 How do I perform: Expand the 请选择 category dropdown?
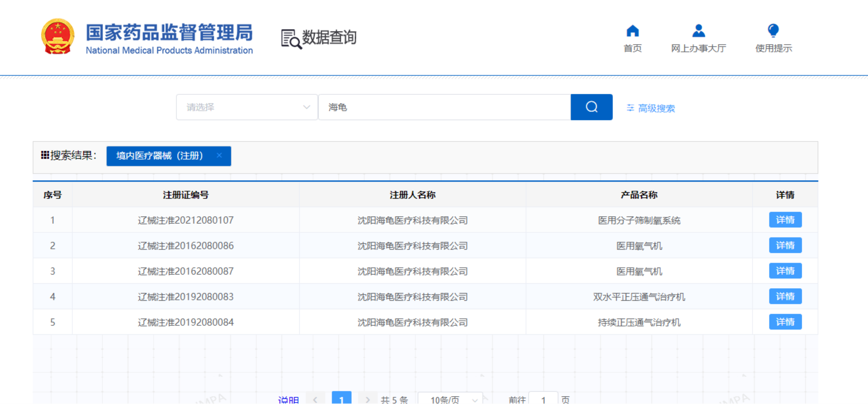pyautogui.click(x=247, y=107)
